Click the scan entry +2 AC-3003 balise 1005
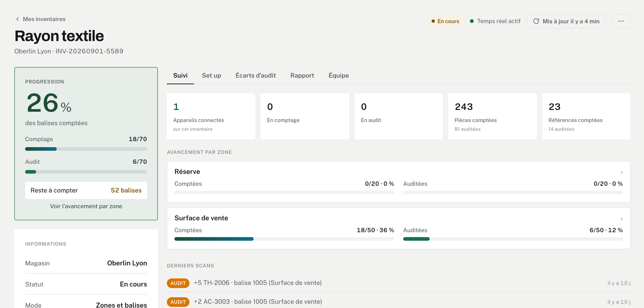The height and width of the screenshot is (308, 644). (x=258, y=302)
